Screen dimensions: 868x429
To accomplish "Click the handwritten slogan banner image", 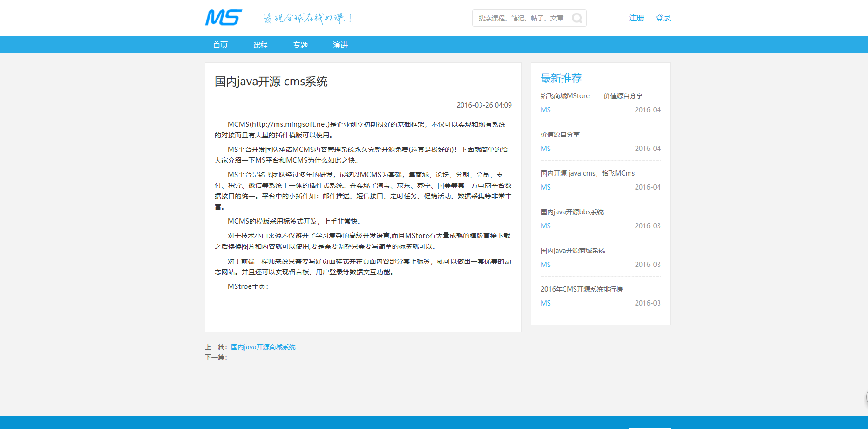I will pyautogui.click(x=308, y=18).
